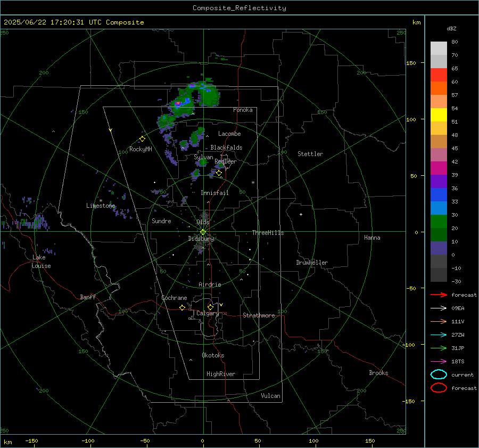Image resolution: width=479 pixels, height=448 pixels.
Task: Click the Blackfalds city label
Action: pyautogui.click(x=226, y=148)
